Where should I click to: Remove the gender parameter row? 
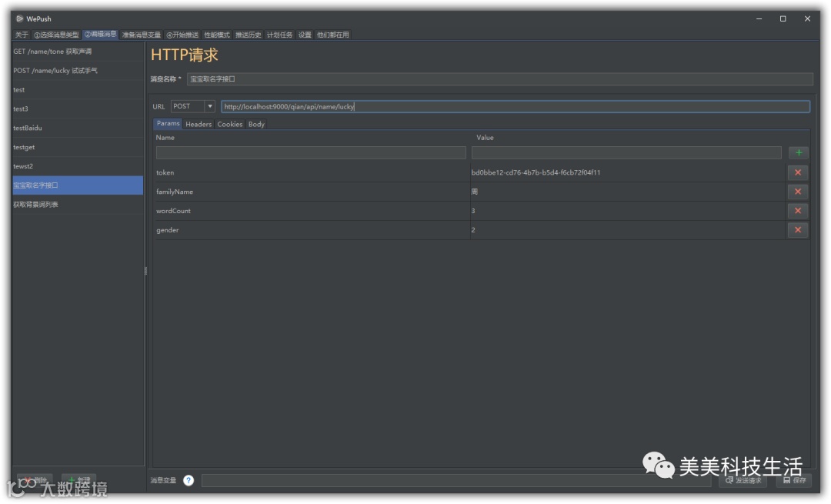(x=798, y=229)
